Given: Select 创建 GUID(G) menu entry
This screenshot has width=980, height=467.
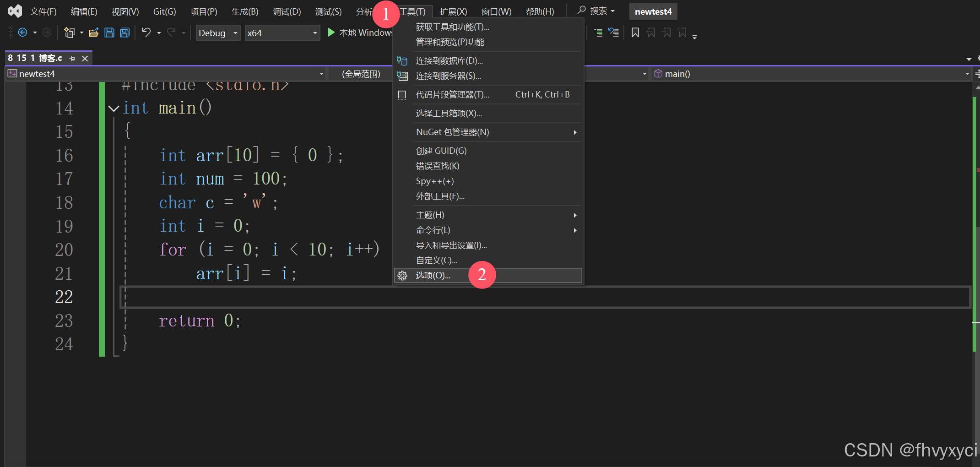Looking at the screenshot, I should point(488,151).
